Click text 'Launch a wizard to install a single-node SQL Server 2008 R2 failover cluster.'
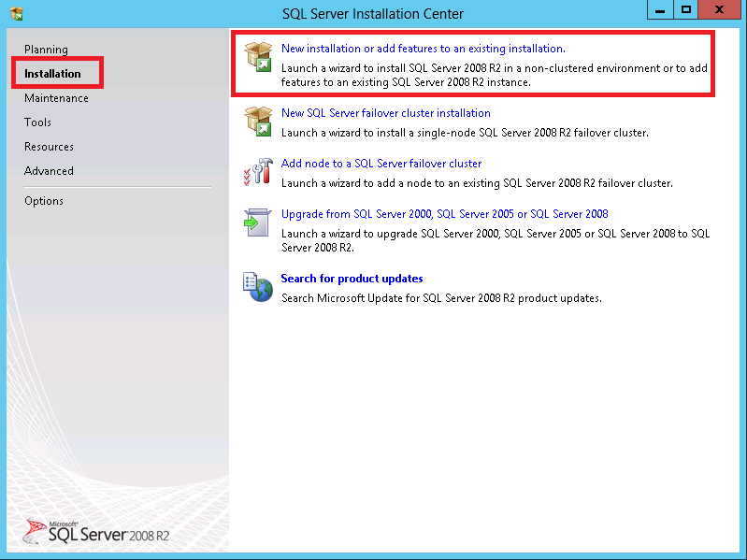Screen dimensions: 747x560 (x=465, y=133)
